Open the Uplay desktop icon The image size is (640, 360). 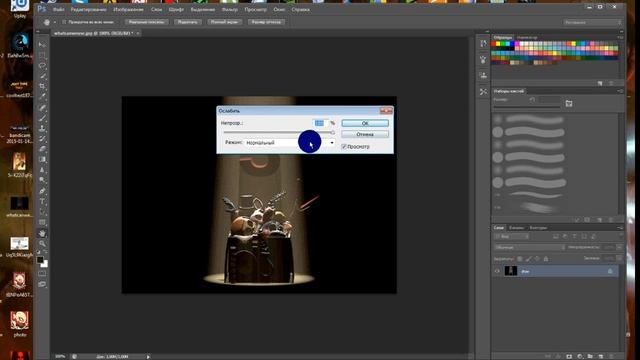click(20, 9)
